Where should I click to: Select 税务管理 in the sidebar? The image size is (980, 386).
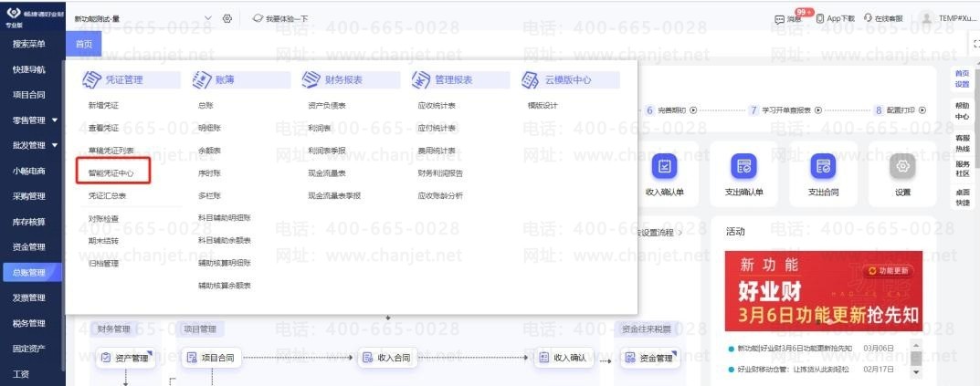(28, 323)
